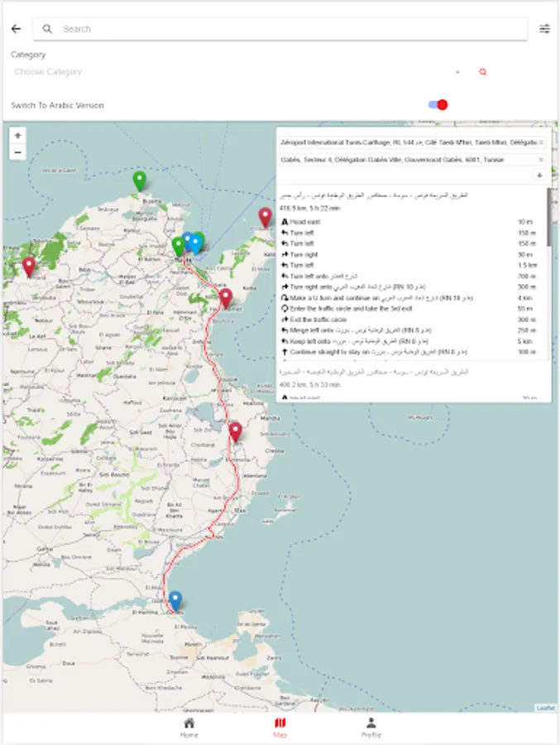Click the search field at top
Screen dimensions: 560x745
[x=280, y=29]
